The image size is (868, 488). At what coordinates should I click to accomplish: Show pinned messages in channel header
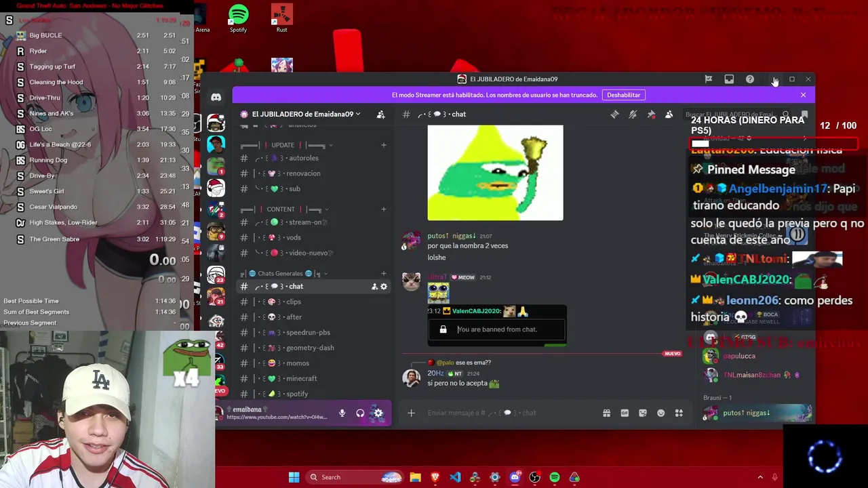pos(651,115)
